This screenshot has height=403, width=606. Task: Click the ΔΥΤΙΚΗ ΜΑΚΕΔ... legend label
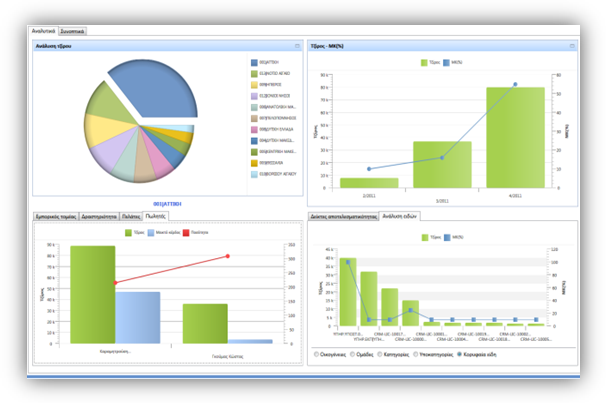[277, 141]
